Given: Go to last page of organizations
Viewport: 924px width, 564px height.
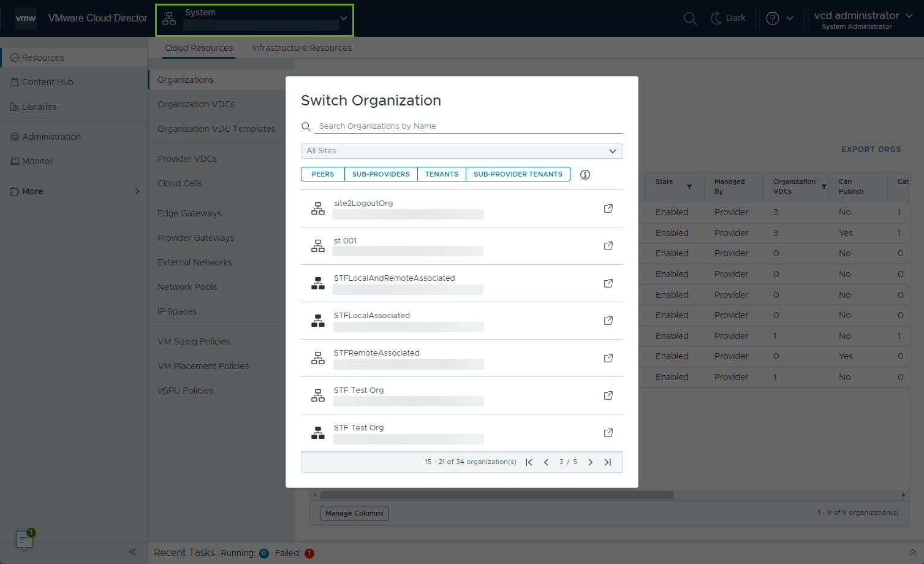Looking at the screenshot, I should (x=608, y=462).
